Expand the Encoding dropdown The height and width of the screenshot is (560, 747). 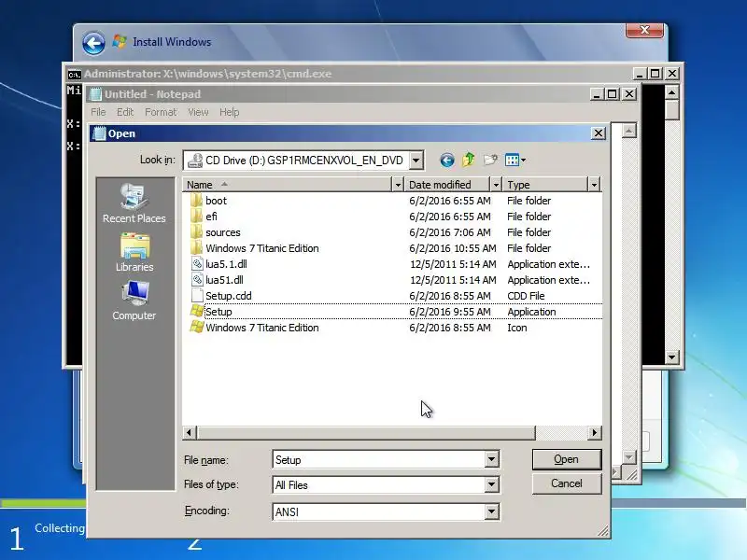[492, 511]
